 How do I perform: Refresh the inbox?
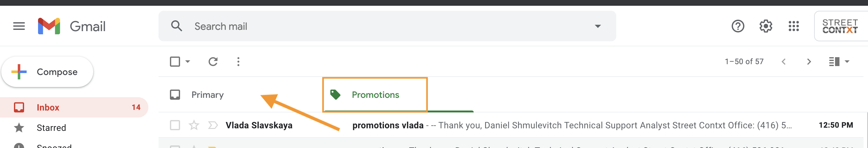click(213, 62)
